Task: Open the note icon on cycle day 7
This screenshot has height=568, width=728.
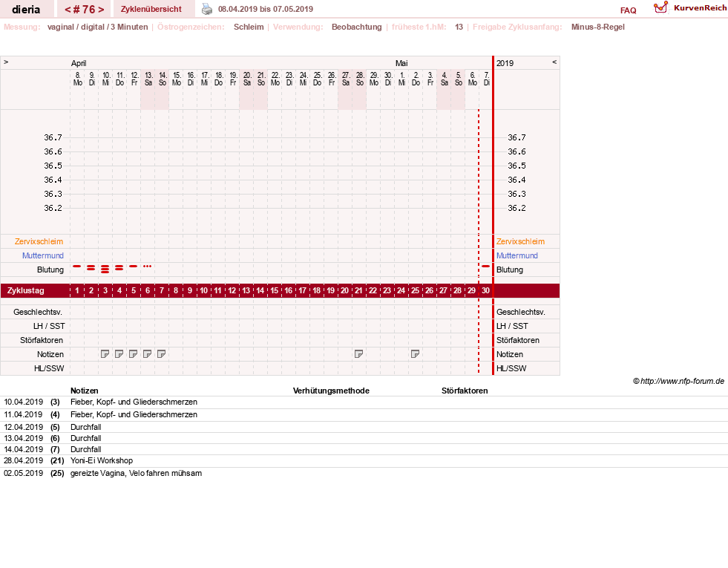Action: pyautogui.click(x=161, y=354)
